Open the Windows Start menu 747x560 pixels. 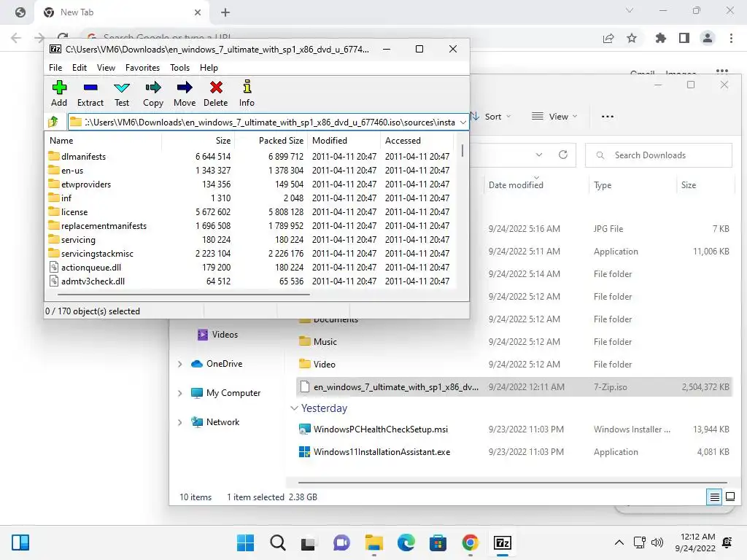(x=245, y=542)
